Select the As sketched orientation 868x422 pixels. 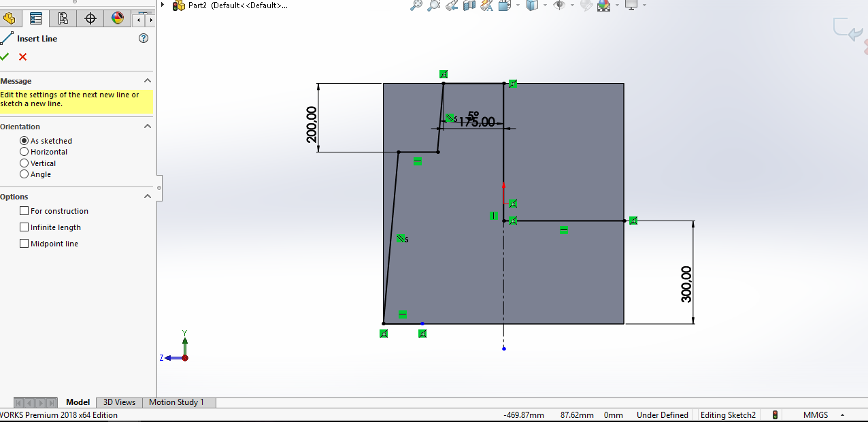point(24,141)
